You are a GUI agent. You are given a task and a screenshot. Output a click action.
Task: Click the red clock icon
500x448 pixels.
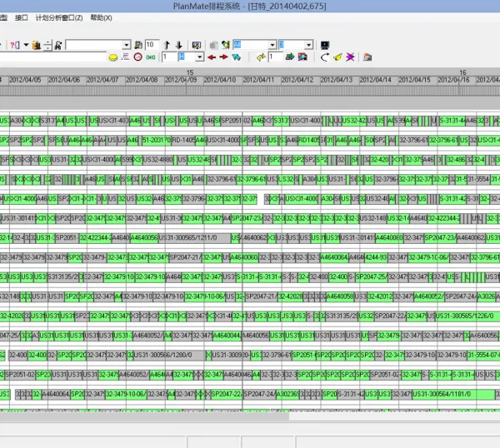click(x=137, y=57)
